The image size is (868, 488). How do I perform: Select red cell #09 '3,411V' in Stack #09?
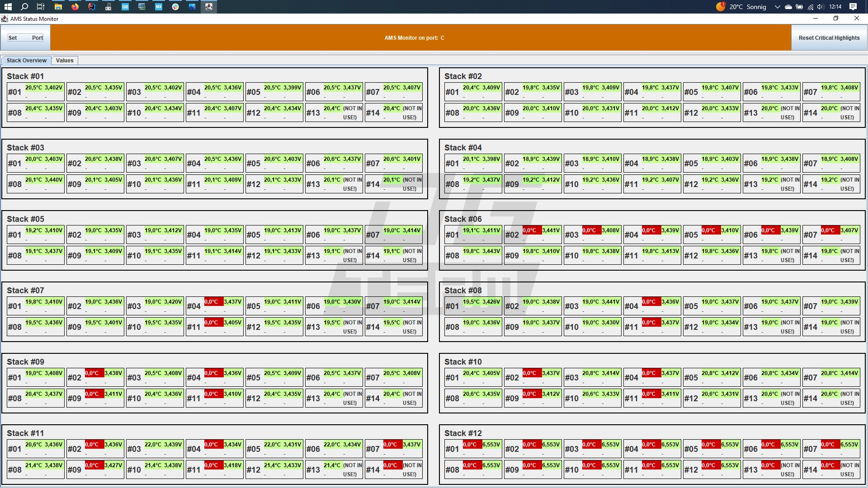[95, 398]
